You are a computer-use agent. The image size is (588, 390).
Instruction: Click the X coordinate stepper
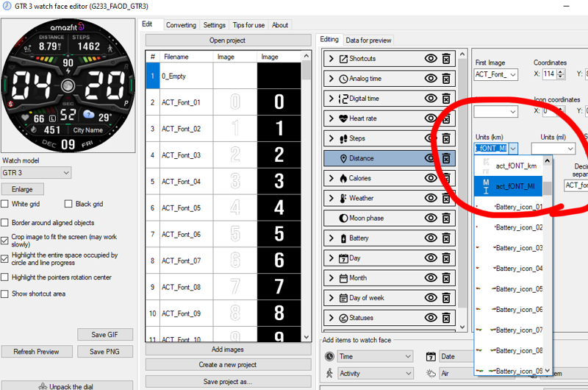click(560, 74)
